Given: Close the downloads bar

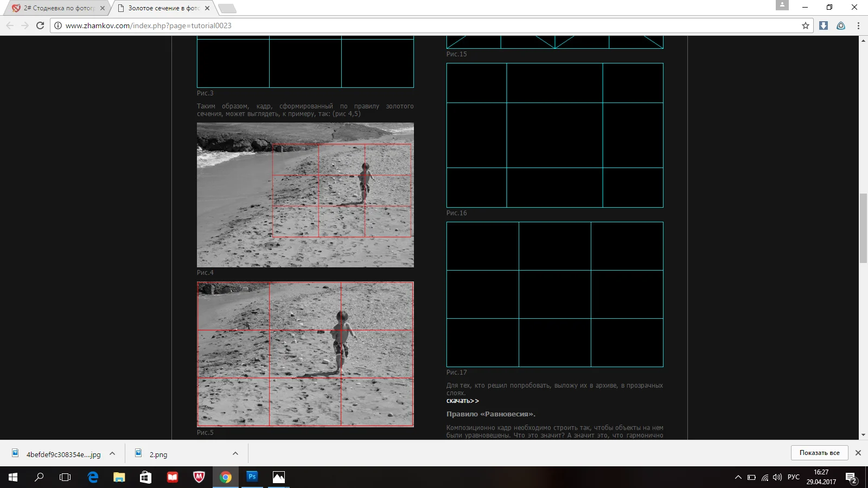Looking at the screenshot, I should tap(858, 453).
